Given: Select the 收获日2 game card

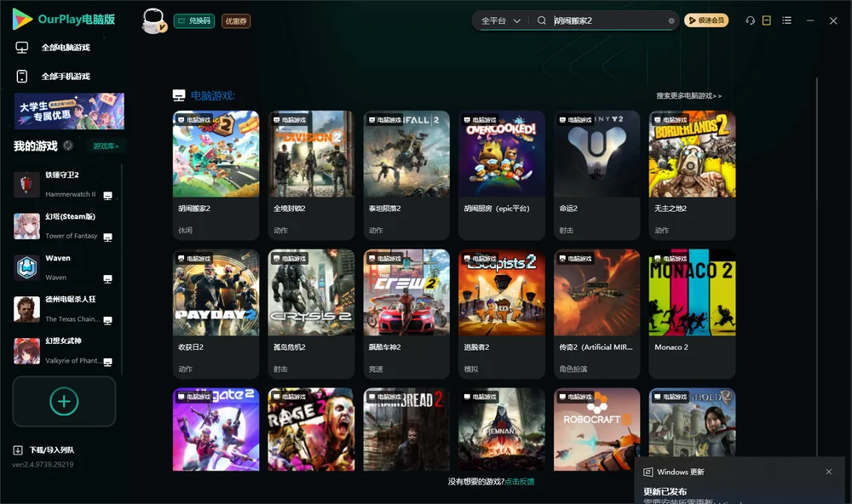Looking at the screenshot, I should coord(216,314).
